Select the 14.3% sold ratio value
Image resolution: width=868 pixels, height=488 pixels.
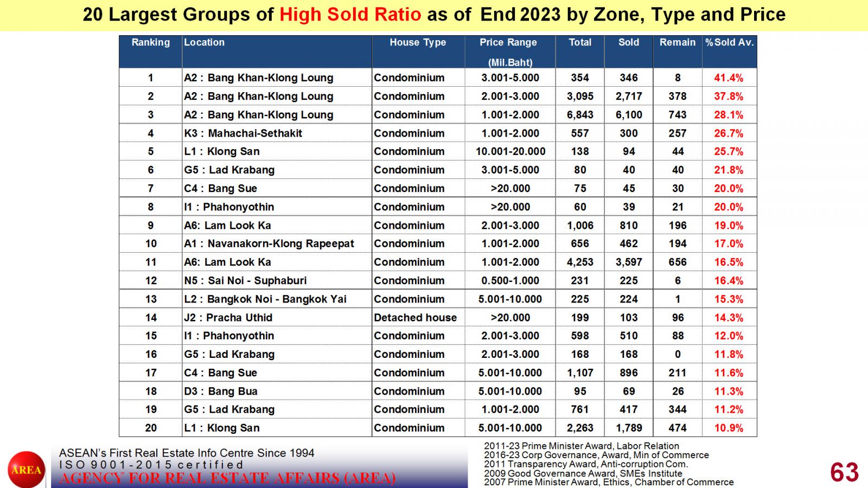click(729, 317)
